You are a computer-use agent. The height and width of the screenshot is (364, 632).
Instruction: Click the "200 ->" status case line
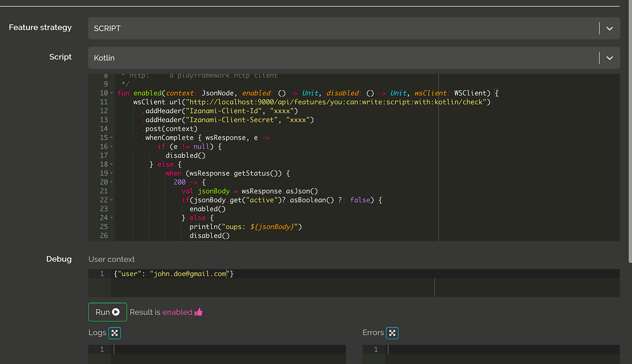[190, 182]
